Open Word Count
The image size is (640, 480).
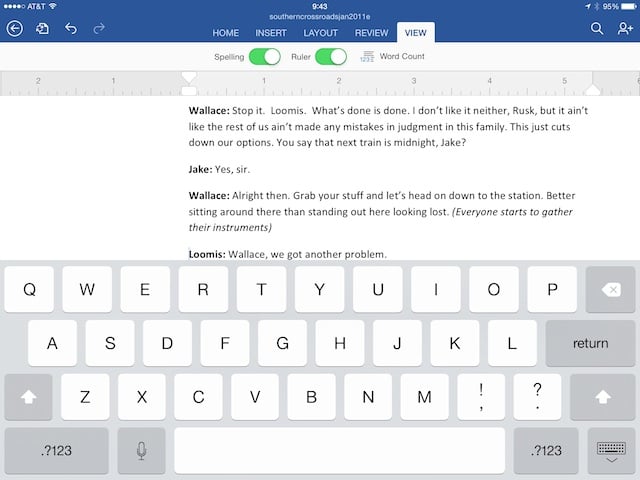point(392,56)
